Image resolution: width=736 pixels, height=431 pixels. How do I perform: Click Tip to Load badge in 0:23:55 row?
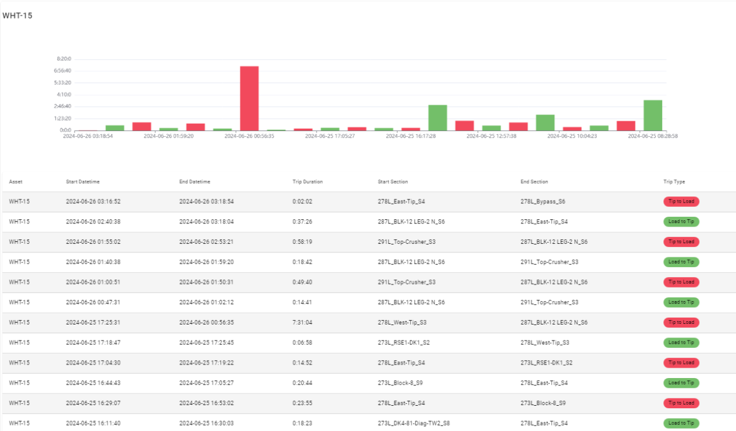pos(681,403)
